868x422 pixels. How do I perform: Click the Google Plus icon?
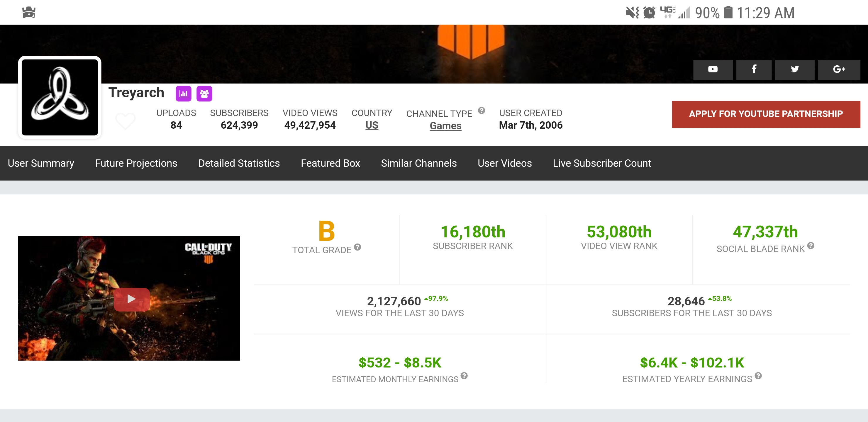839,69
